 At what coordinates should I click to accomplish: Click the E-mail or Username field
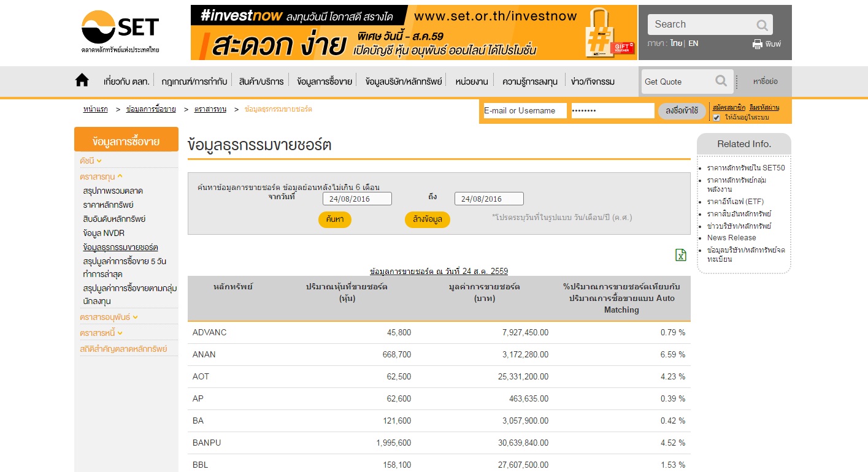(525, 111)
